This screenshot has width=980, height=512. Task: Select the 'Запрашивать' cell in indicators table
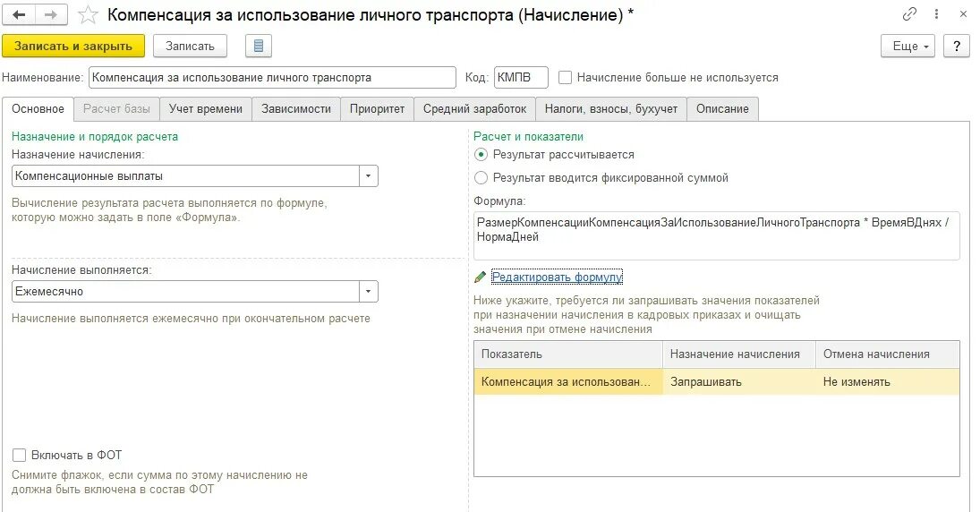[738, 382]
